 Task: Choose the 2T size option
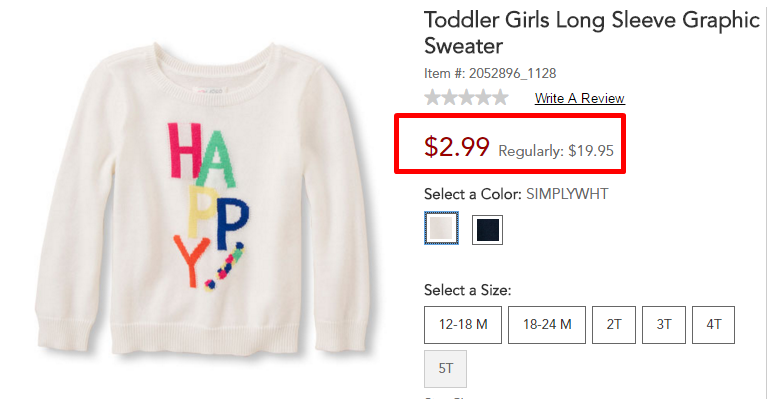pos(614,325)
